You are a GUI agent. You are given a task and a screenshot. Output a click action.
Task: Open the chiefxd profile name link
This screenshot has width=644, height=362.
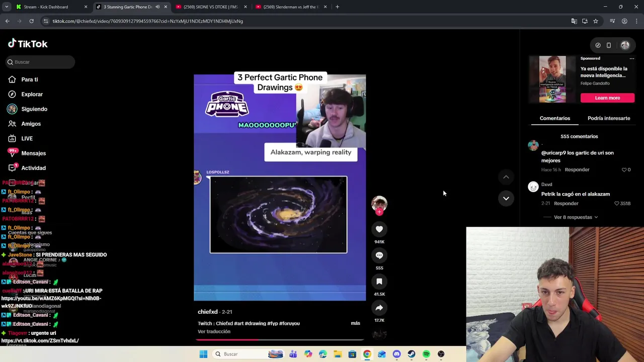pos(208,312)
